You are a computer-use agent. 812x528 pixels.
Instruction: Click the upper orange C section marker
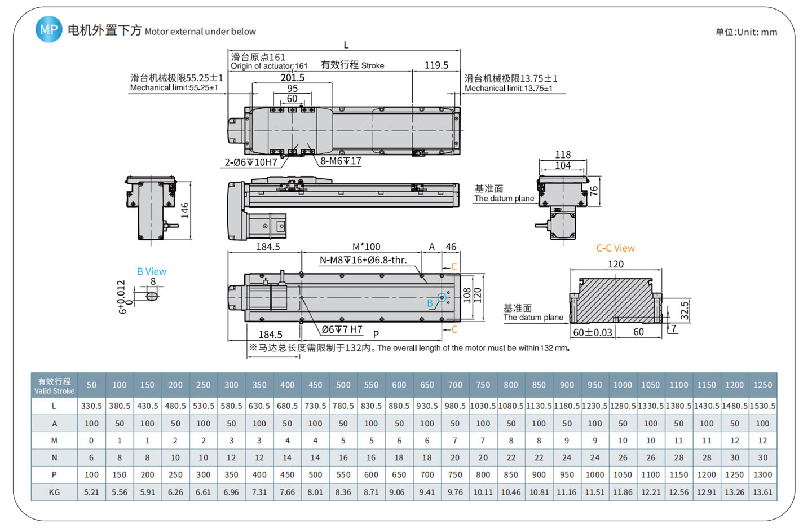pos(454,267)
